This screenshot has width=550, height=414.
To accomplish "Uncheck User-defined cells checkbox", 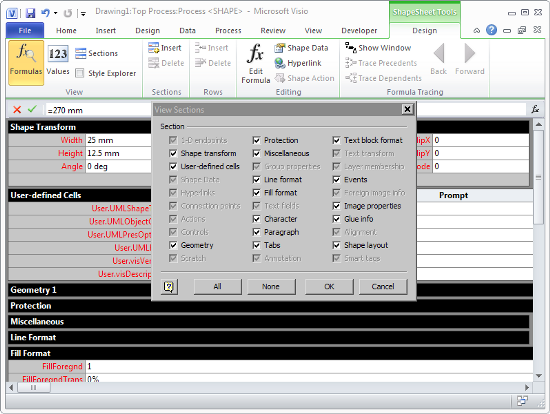I will [x=173, y=166].
